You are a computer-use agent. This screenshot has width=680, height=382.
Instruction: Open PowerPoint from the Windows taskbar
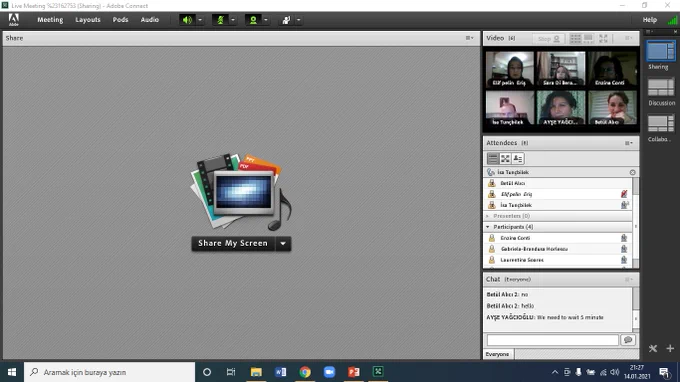pos(353,372)
